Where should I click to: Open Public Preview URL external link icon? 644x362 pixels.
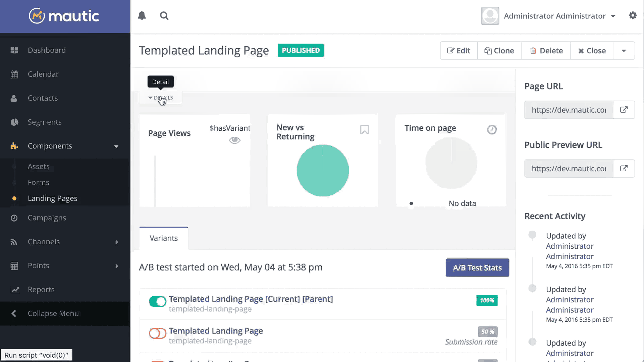point(624,169)
